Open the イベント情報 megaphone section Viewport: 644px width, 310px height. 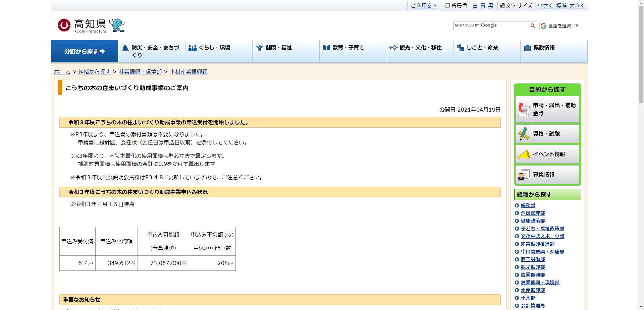click(547, 154)
